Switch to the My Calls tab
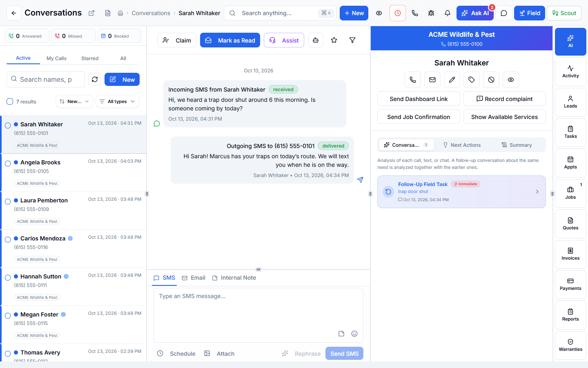The width and height of the screenshot is (588, 368). point(56,58)
